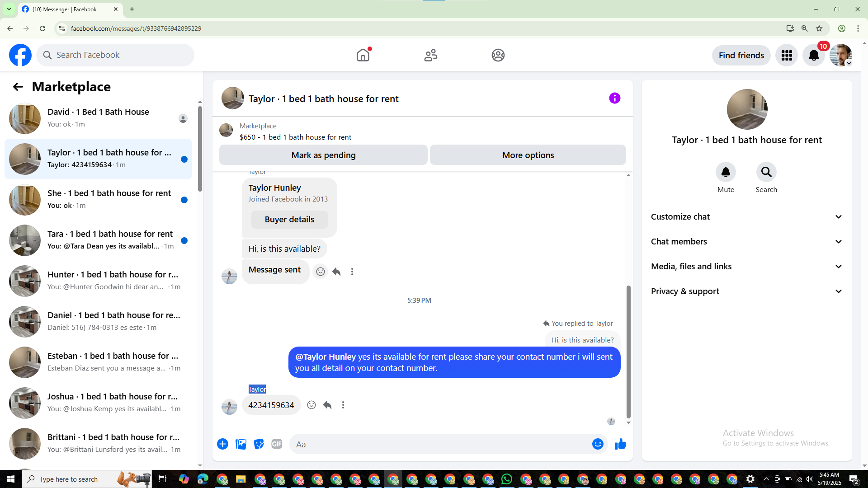Mark the listing as pending
The height and width of the screenshot is (488, 868).
pos(323,155)
